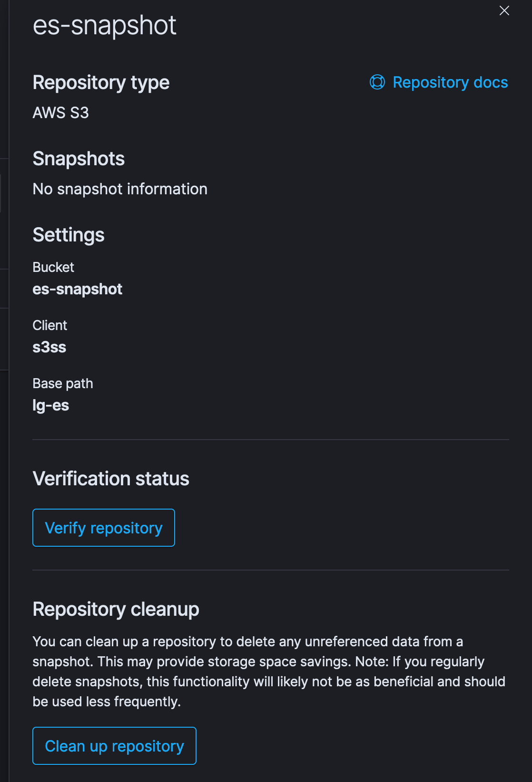Select the Bucket value es-snapshot

click(78, 289)
